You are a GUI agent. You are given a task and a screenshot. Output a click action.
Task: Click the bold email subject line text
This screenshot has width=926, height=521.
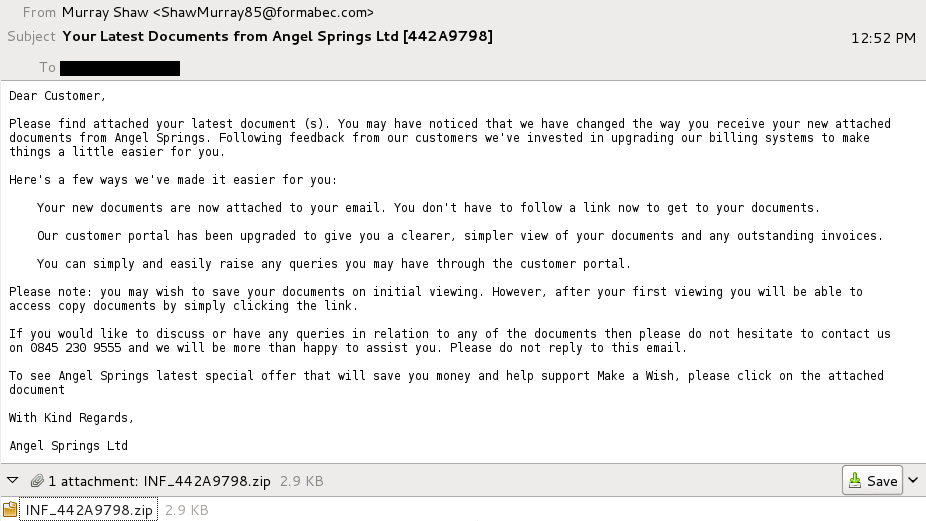coord(277,36)
